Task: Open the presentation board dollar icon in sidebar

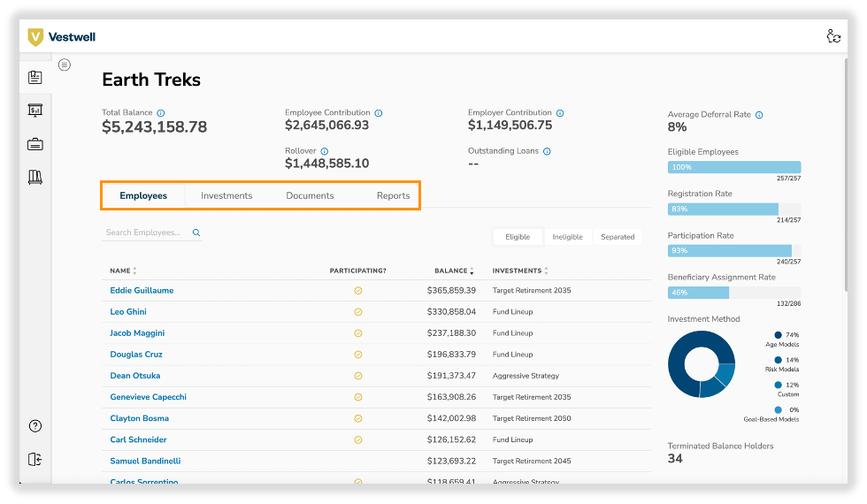Action: coord(35,111)
